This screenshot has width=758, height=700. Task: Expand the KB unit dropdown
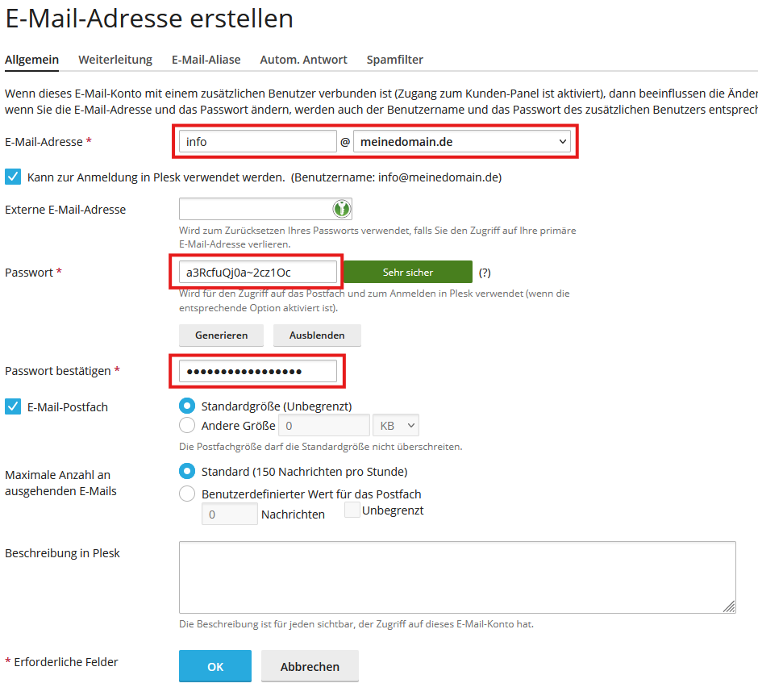click(x=395, y=425)
